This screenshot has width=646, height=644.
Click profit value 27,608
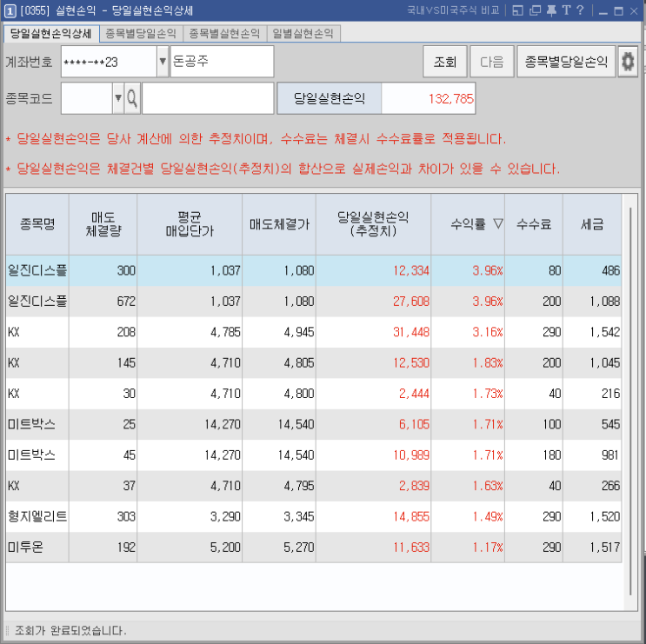pyautogui.click(x=410, y=302)
